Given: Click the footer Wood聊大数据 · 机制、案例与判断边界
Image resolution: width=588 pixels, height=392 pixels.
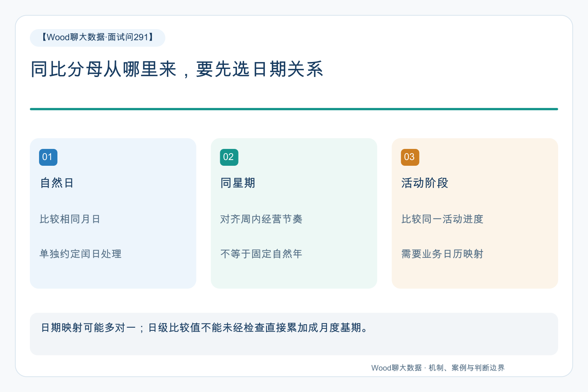Looking at the screenshot, I should coord(438,368).
